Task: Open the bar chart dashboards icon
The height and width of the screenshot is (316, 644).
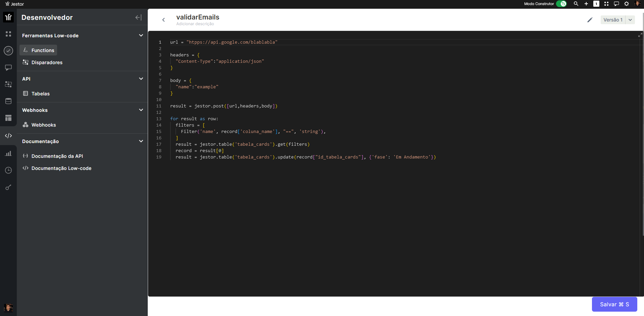Action: tap(8, 153)
